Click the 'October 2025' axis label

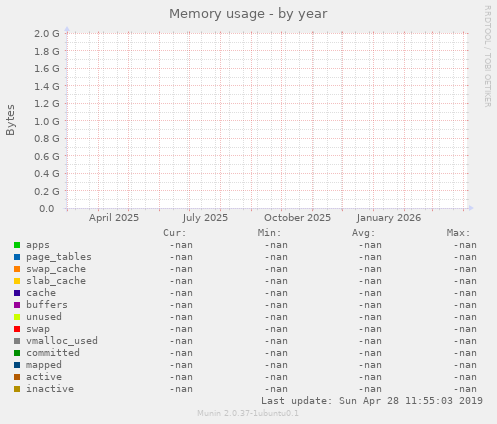pyautogui.click(x=297, y=218)
